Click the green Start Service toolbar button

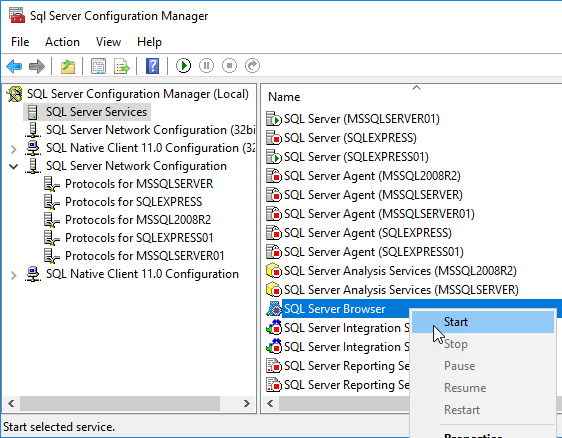pos(184,66)
